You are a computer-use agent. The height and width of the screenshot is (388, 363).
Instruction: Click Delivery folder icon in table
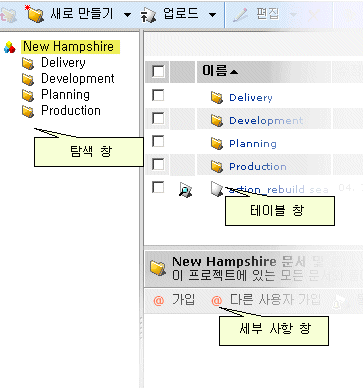(x=217, y=98)
